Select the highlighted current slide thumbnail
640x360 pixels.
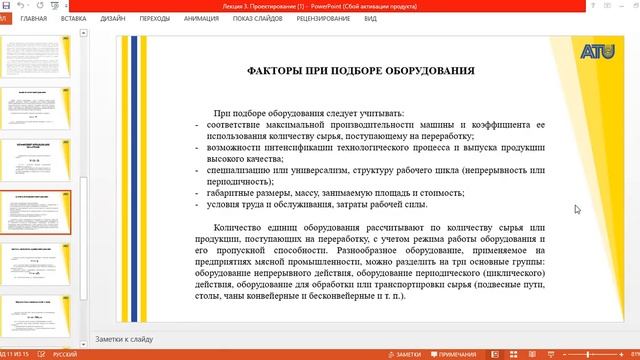click(x=36, y=212)
